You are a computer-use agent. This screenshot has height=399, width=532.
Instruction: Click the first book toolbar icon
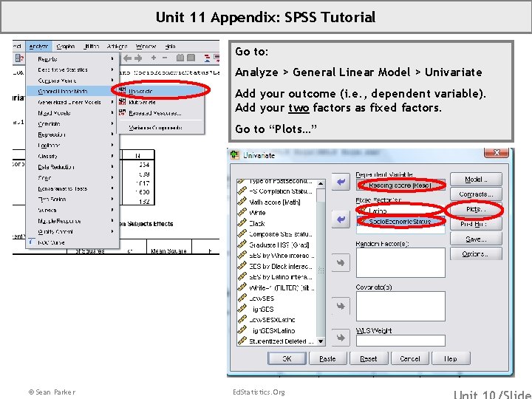pos(180,58)
